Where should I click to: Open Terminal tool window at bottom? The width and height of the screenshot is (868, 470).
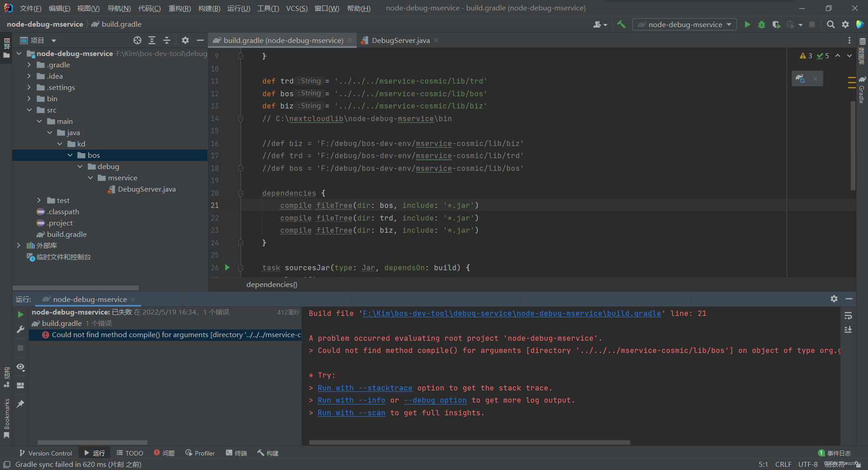click(236, 453)
